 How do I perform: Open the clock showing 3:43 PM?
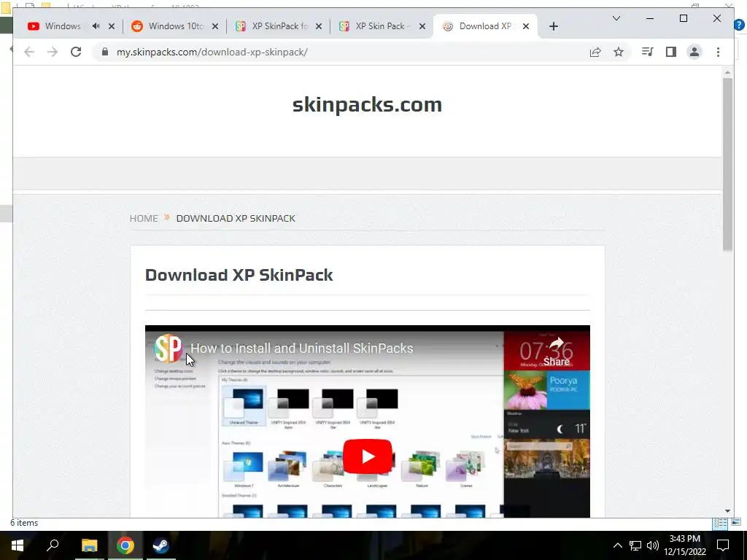click(684, 545)
